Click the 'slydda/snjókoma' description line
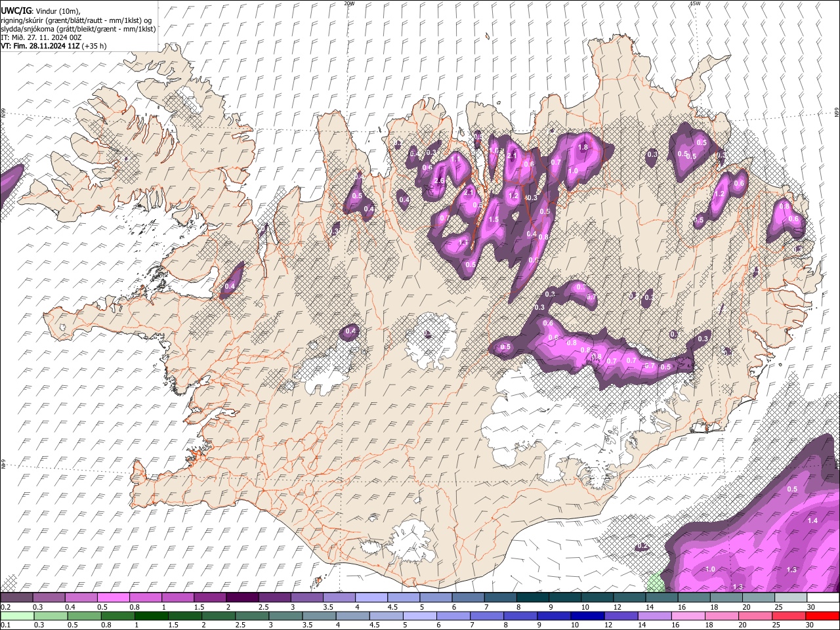Screen dimensions: 840x630 coord(78,29)
